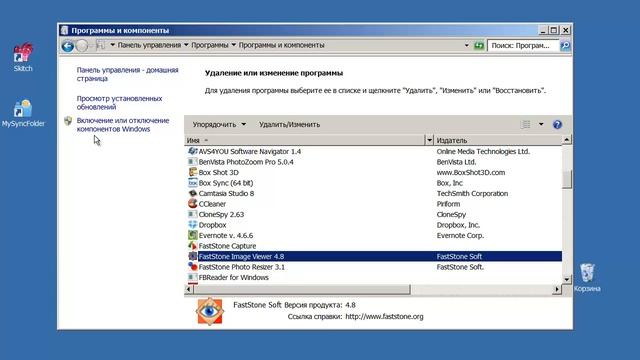The image size is (640, 360).
Task: Select the CloneSpy 2.63 icon
Action: pos(193,214)
